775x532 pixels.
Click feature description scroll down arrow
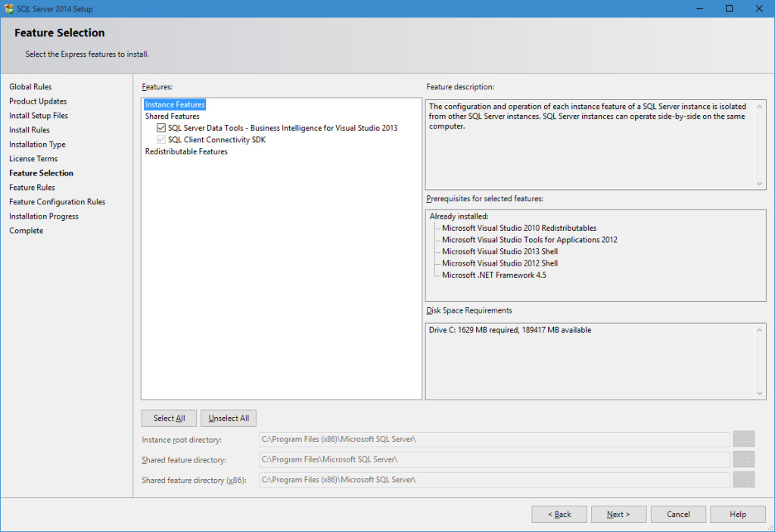(760, 183)
